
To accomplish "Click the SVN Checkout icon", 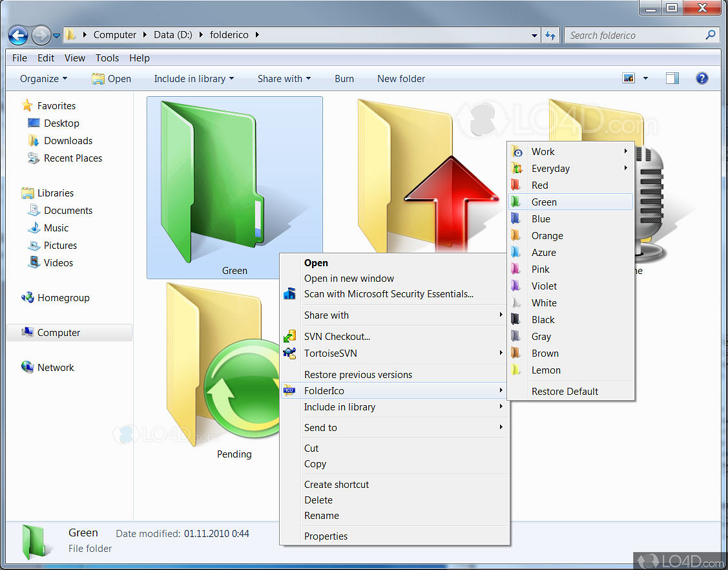I will tap(289, 336).
